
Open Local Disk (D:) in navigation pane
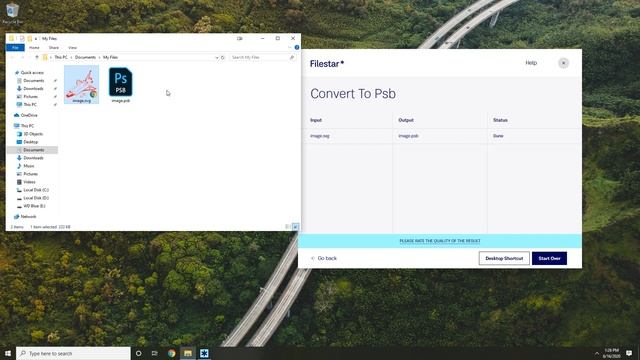pos(36,198)
